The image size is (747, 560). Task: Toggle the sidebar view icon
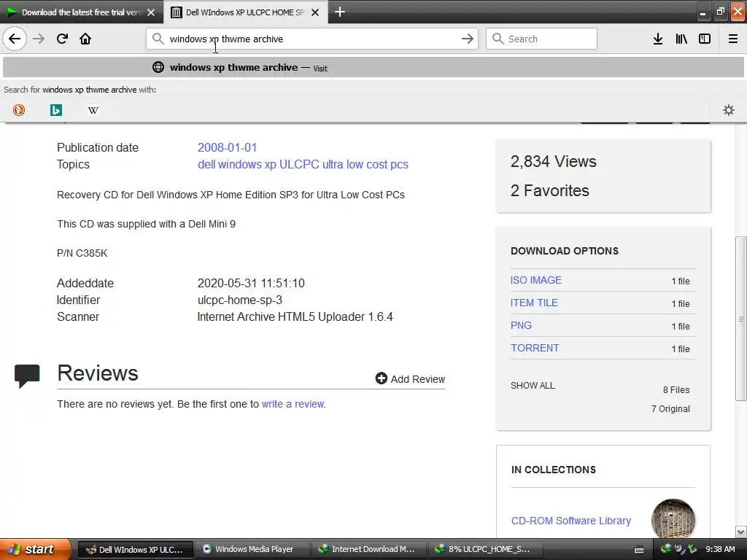pyautogui.click(x=705, y=39)
